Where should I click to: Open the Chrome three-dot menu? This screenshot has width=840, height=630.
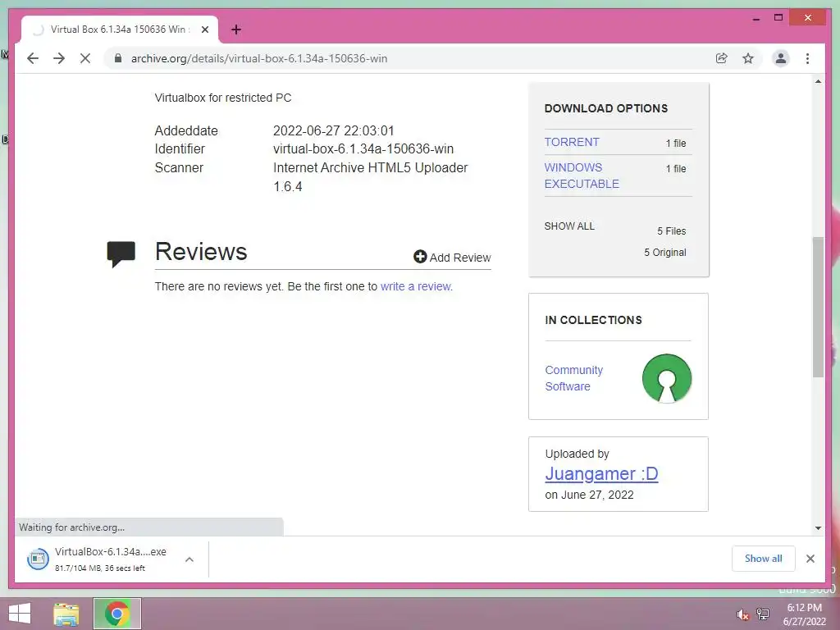pyautogui.click(x=807, y=58)
